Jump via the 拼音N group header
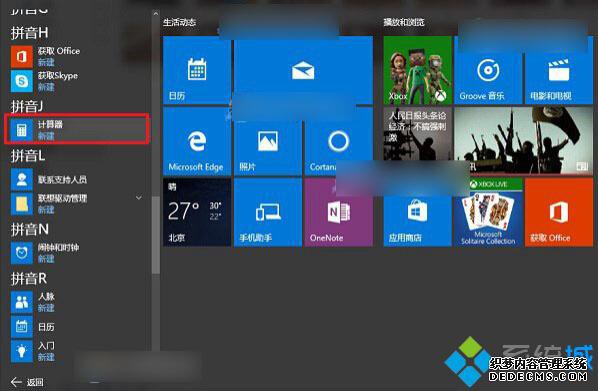Image resolution: width=598 pixels, height=391 pixels. 30,229
